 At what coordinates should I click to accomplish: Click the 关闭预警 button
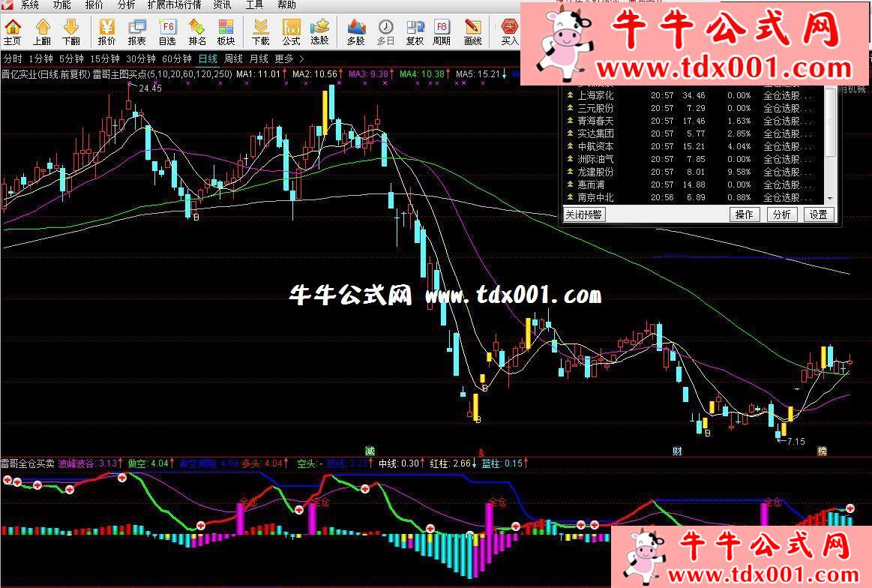click(x=583, y=214)
